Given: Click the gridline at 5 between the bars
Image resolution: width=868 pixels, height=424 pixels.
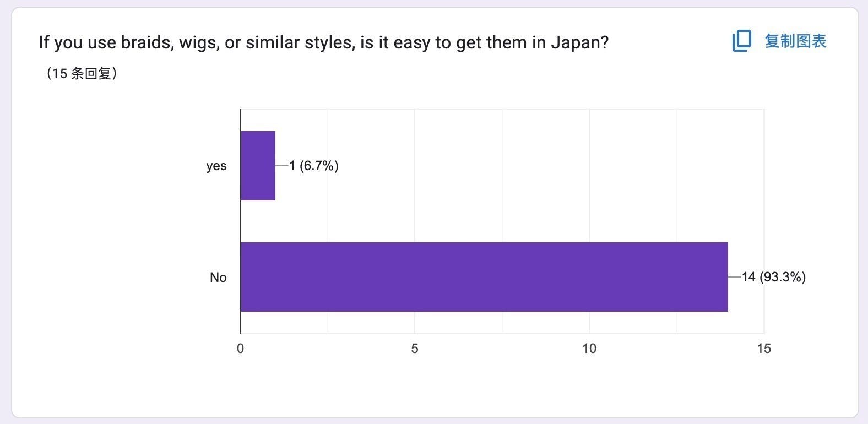Looking at the screenshot, I should (x=415, y=220).
